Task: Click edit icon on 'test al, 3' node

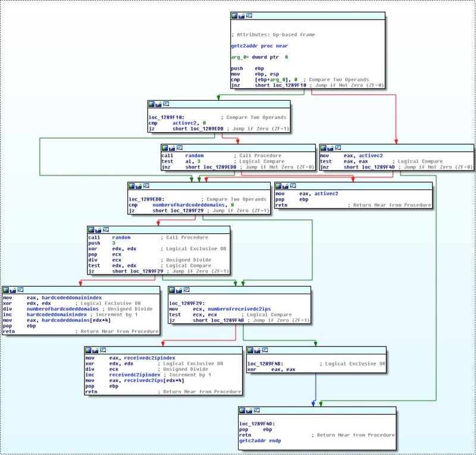Action: tap(172, 148)
